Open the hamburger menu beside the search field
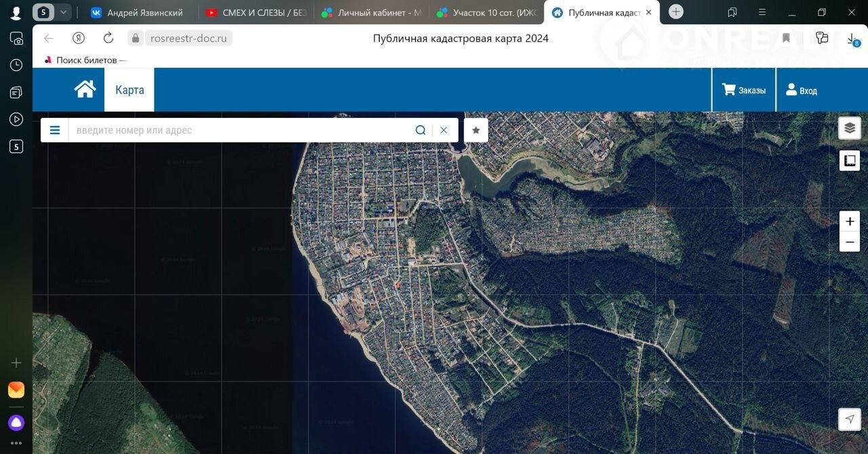The image size is (868, 454). click(55, 130)
